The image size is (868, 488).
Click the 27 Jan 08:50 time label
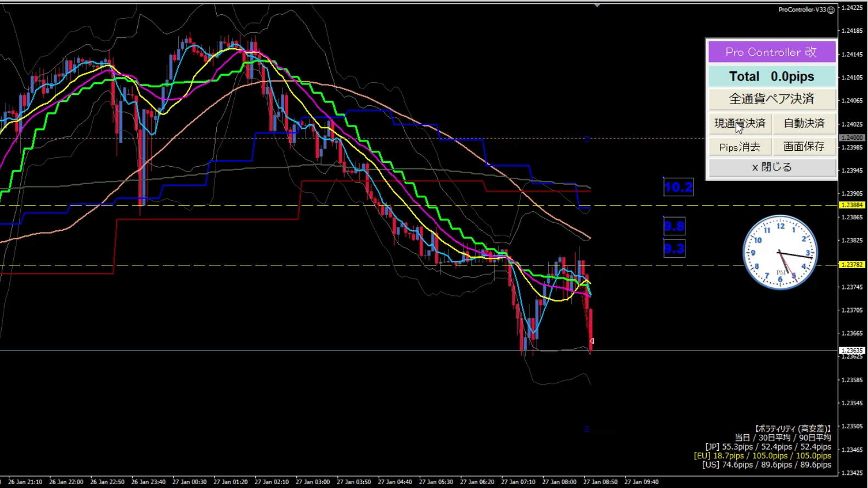tap(600, 482)
